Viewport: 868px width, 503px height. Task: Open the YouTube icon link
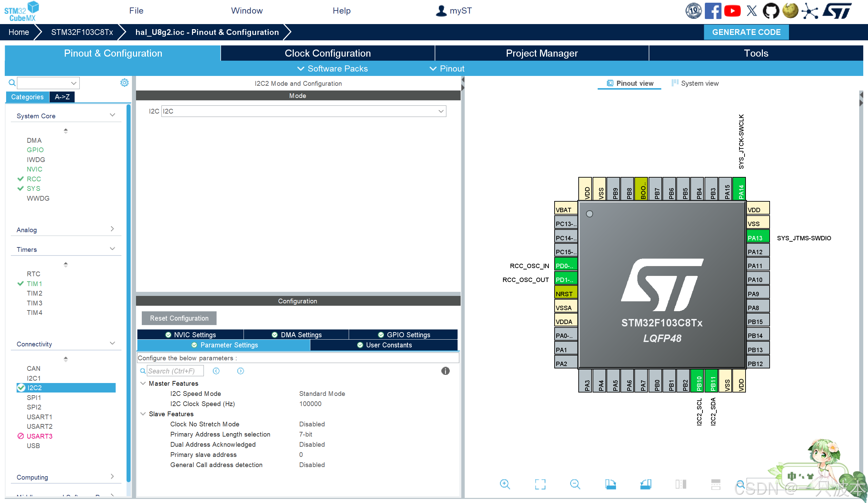[x=732, y=11]
